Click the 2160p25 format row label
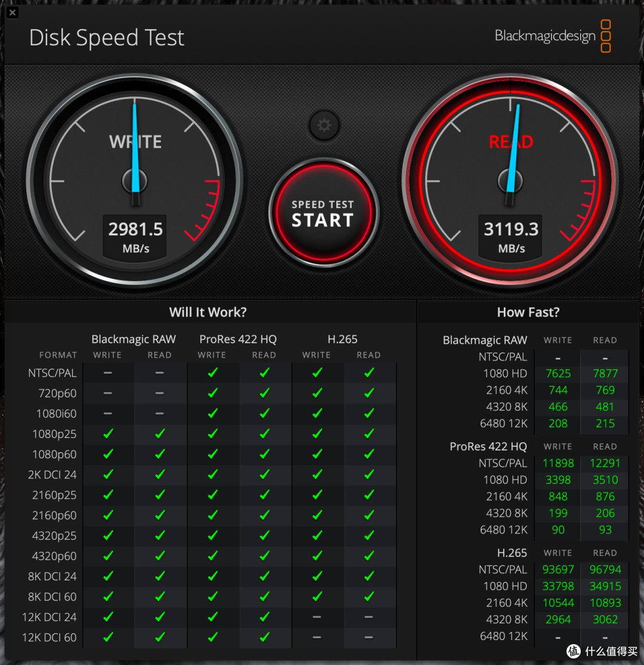The image size is (644, 665). click(x=54, y=495)
